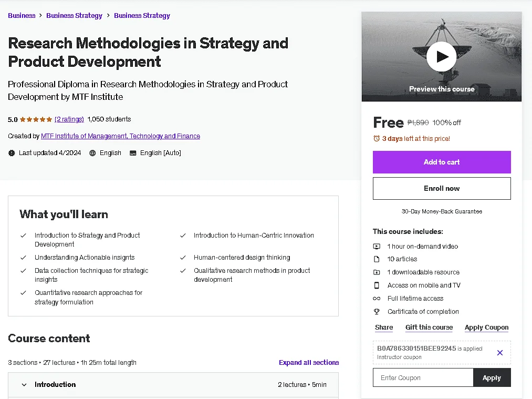Expand the Introduction section chevron
This screenshot has width=532, height=399.
(24, 385)
